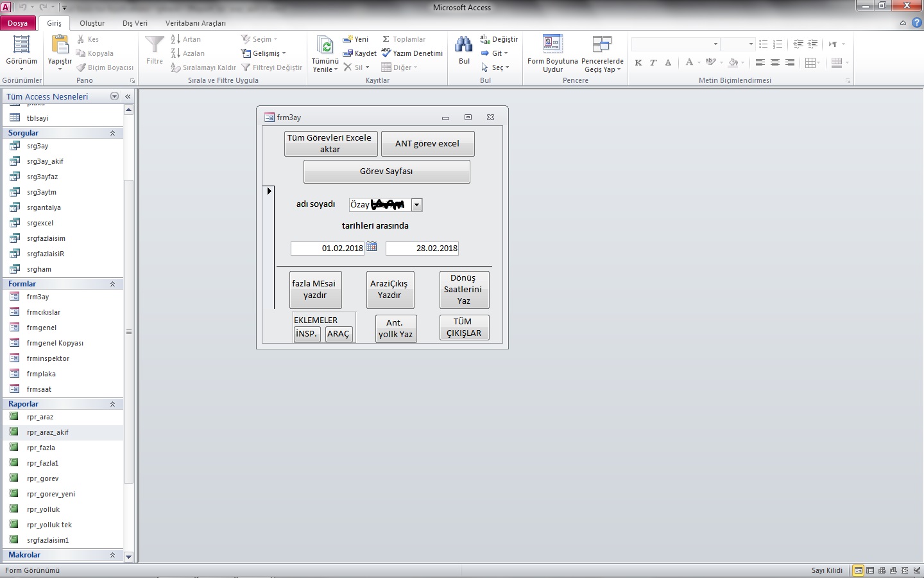Collapse the Sorgular group
The height and width of the screenshot is (578, 924).
pos(112,133)
